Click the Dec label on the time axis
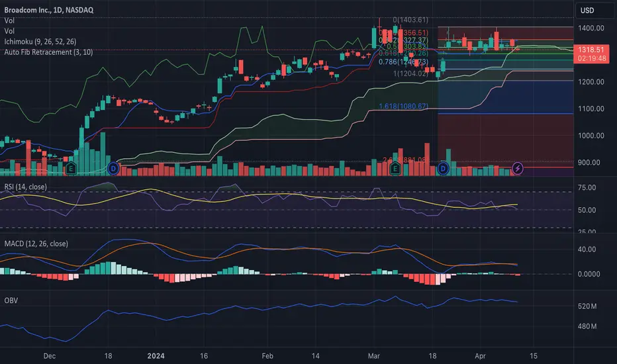 coord(49,356)
